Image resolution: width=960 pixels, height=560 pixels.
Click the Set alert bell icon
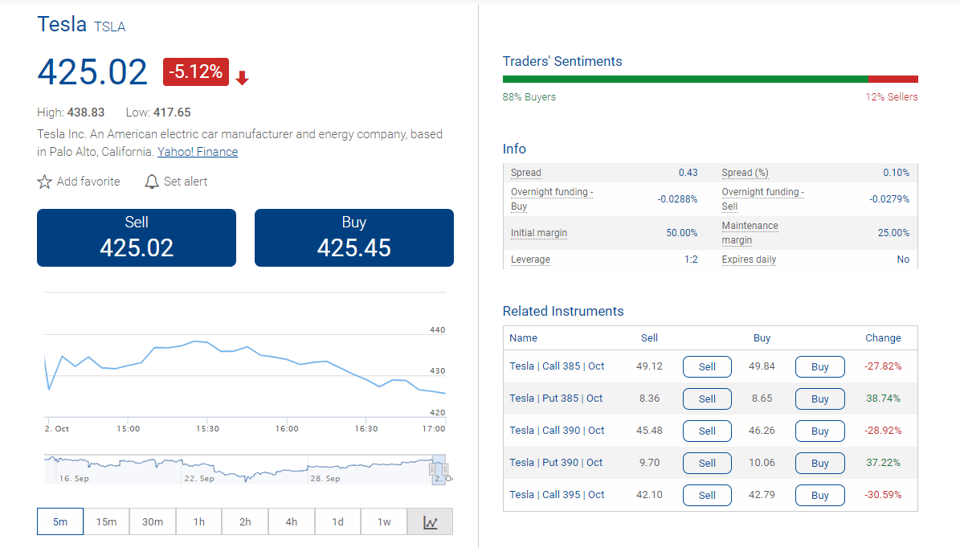tap(151, 182)
